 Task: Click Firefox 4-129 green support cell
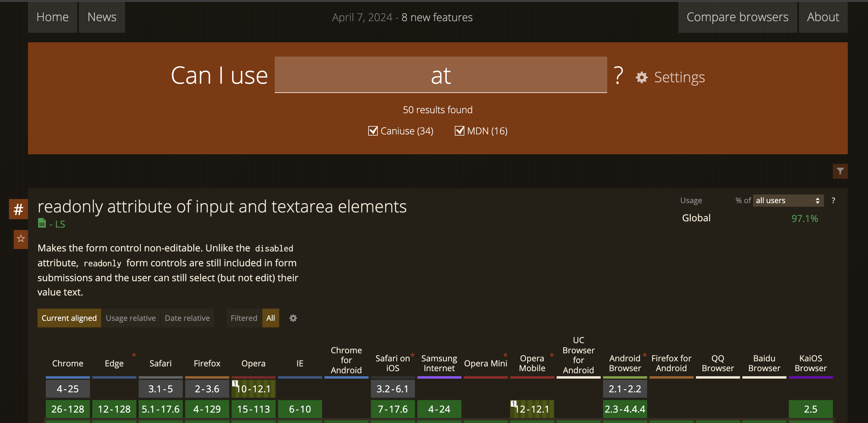(207, 409)
